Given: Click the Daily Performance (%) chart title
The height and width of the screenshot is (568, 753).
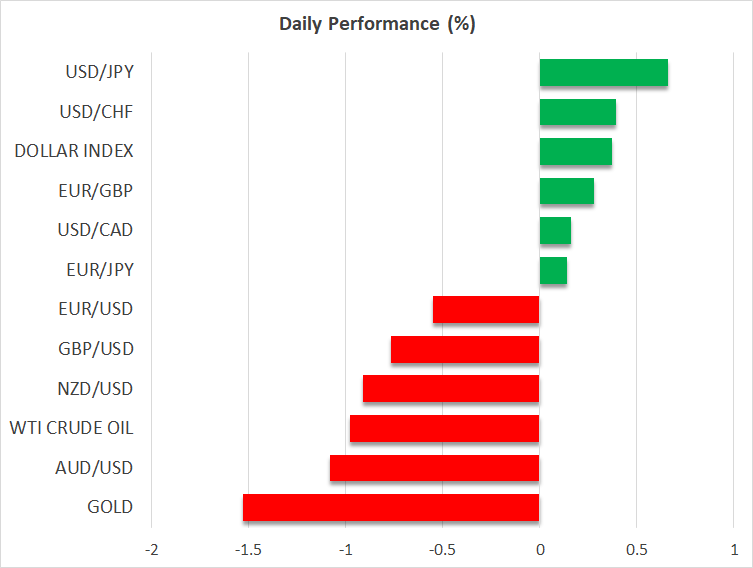Looking at the screenshot, I should click(376, 24).
